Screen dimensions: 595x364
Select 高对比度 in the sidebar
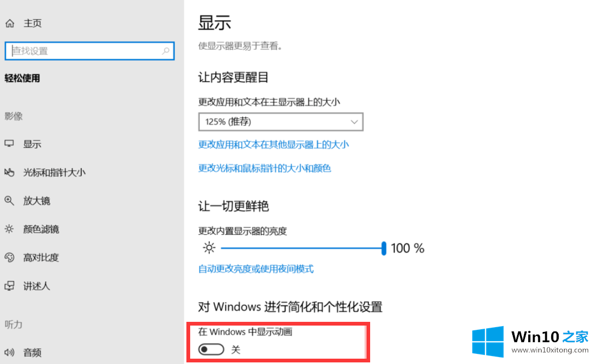41,257
